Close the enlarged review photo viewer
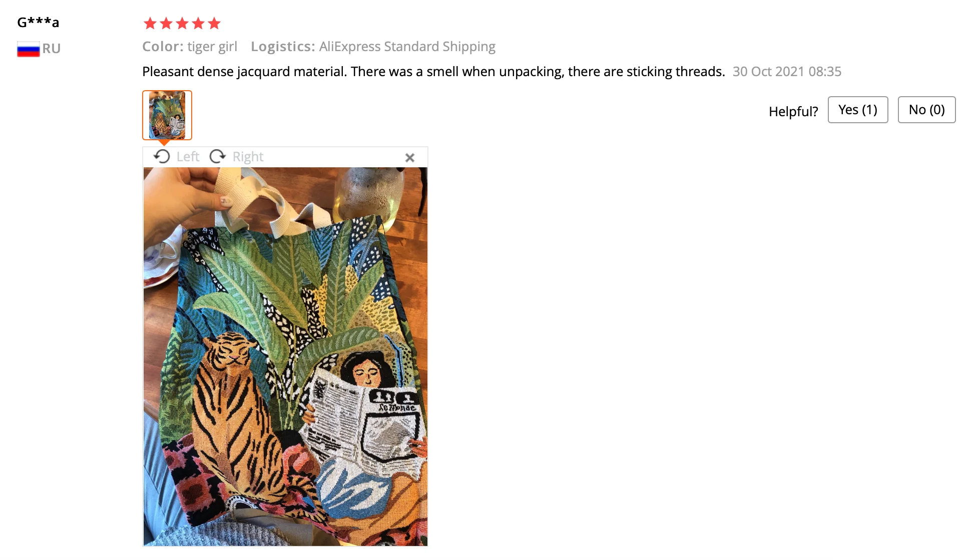Image resolution: width=980 pixels, height=560 pixels. point(410,158)
